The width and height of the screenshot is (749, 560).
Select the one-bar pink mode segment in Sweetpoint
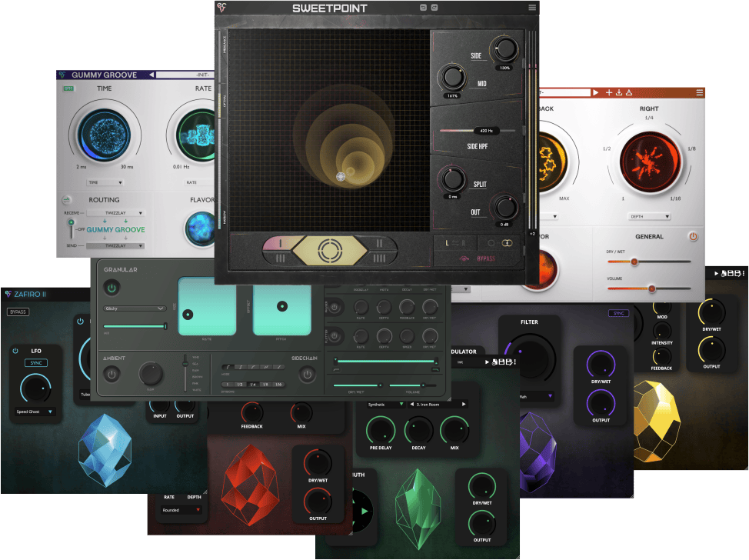coord(281,243)
